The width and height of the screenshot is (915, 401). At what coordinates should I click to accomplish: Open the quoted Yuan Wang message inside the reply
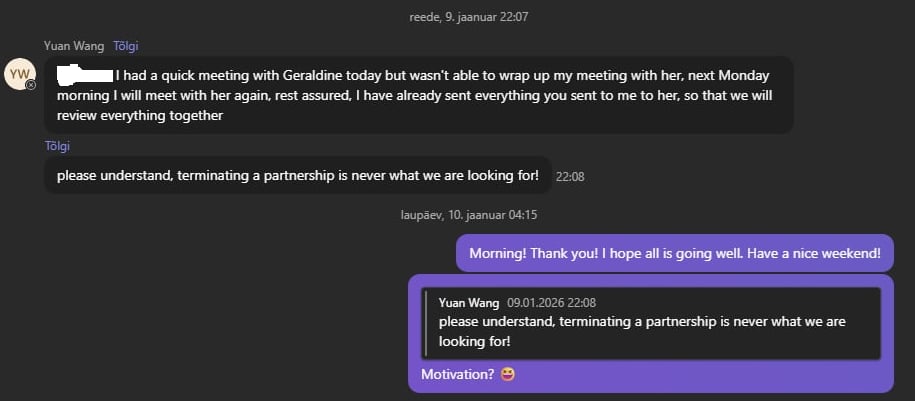[651, 322]
